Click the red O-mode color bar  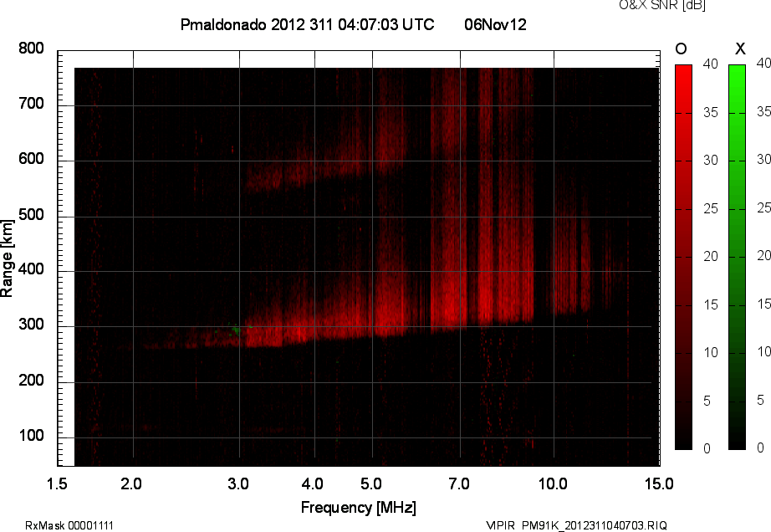[683, 257]
